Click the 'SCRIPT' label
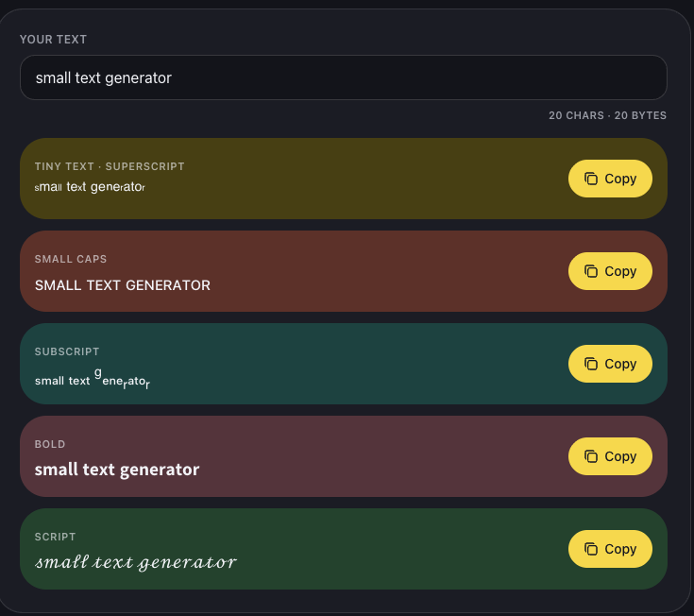Screen dimensions: 694x616 (x=56, y=537)
